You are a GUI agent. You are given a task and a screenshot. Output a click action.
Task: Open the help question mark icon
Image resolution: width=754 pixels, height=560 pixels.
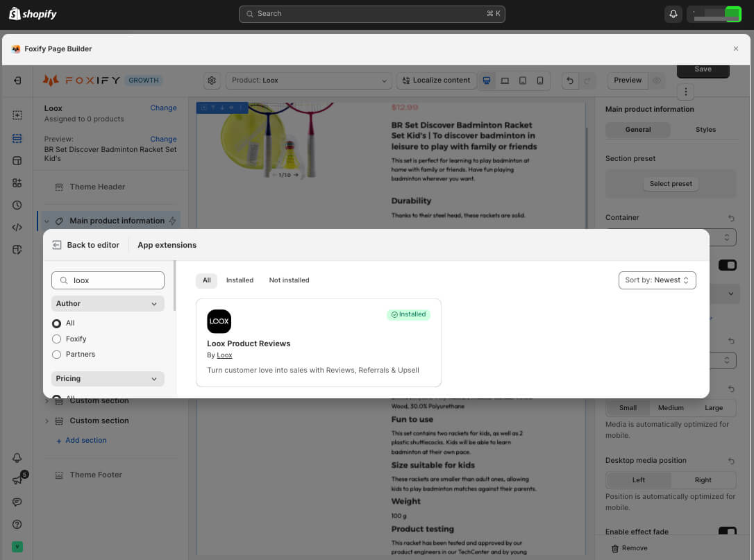coord(17,525)
